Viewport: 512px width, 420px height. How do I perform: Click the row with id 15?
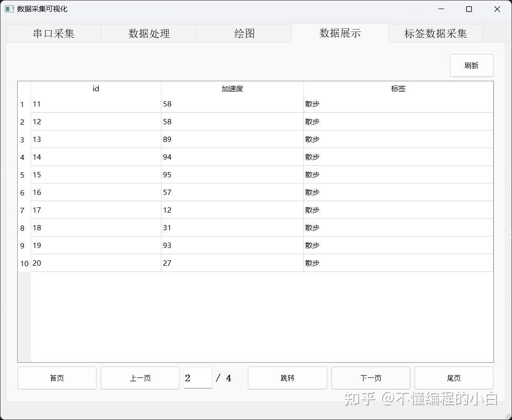coord(96,174)
